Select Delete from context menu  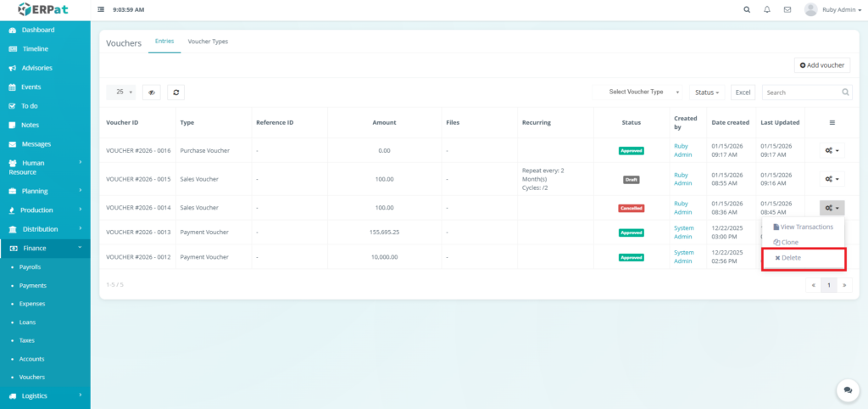[x=804, y=258]
